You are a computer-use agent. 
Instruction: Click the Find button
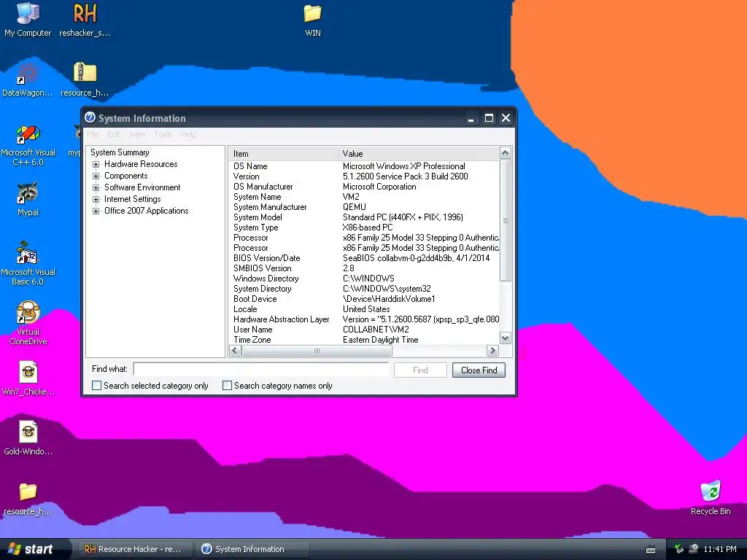pos(420,370)
